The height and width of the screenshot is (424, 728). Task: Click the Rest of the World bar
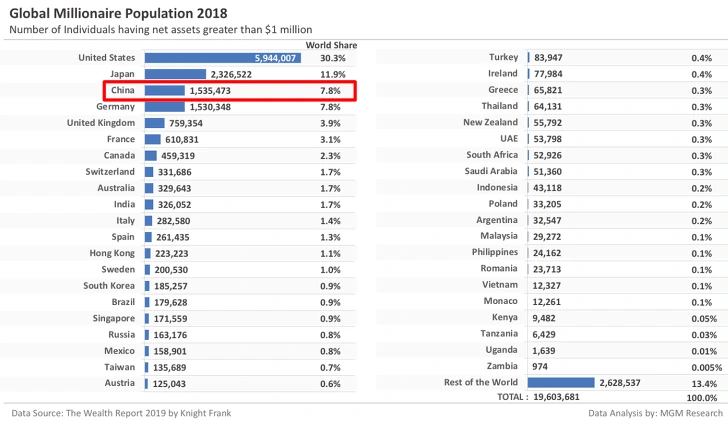coord(561,383)
